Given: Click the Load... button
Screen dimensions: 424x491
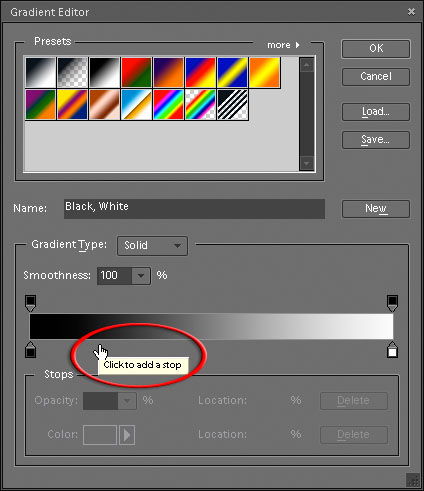Looking at the screenshot, I should tap(376, 112).
